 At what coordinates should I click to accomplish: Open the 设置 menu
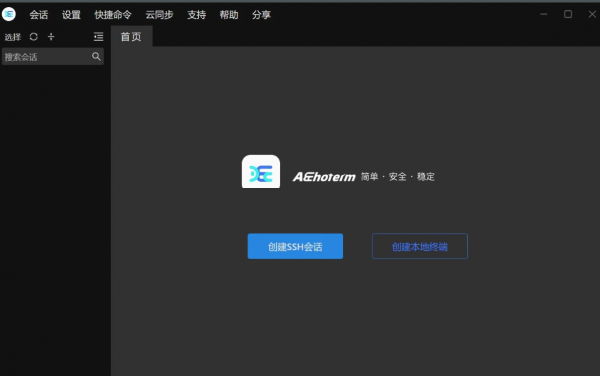coord(71,15)
